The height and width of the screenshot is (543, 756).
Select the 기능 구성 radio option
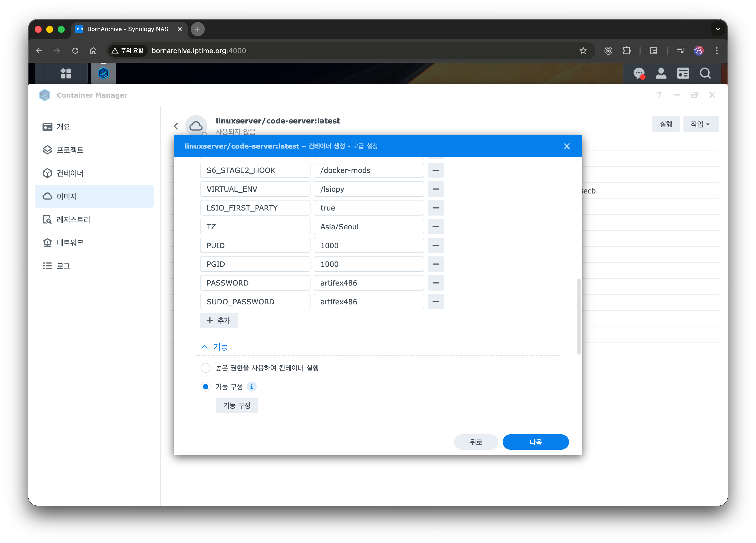(x=206, y=387)
